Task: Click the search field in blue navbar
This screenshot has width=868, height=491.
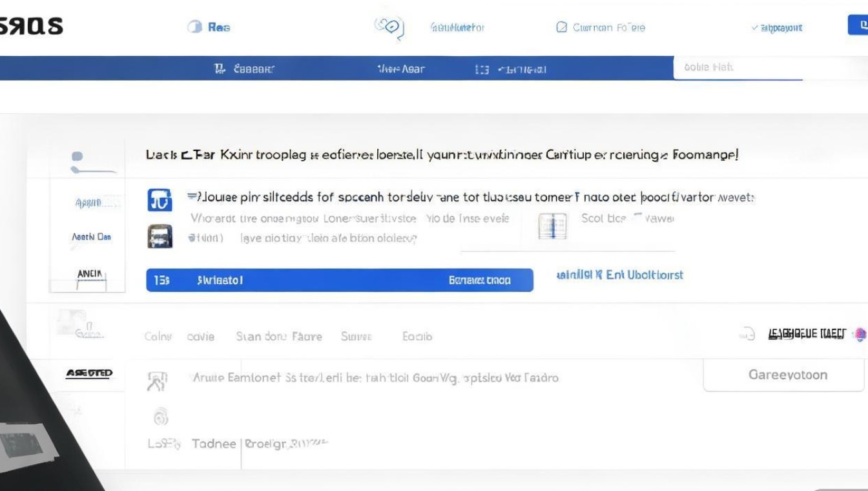Action: (x=737, y=67)
